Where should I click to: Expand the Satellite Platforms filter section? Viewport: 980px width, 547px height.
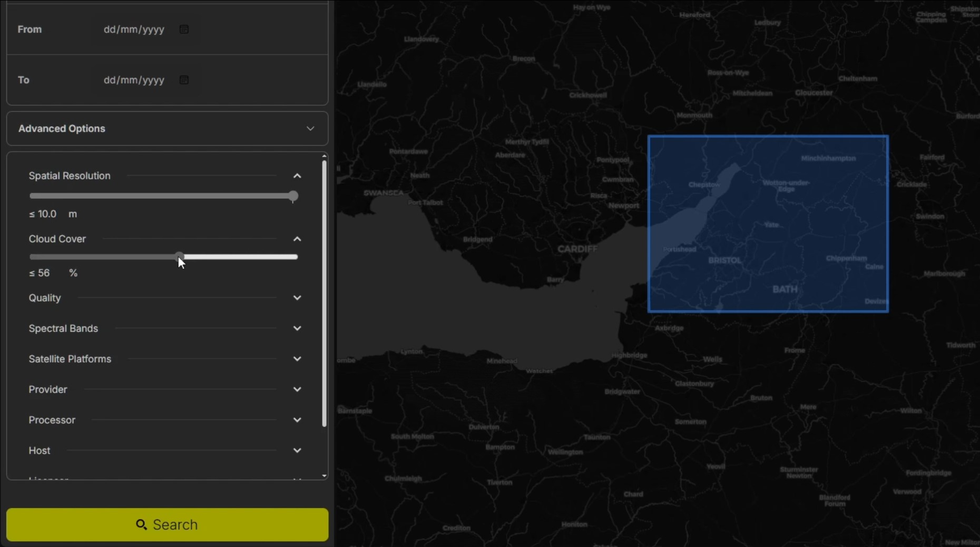(297, 359)
